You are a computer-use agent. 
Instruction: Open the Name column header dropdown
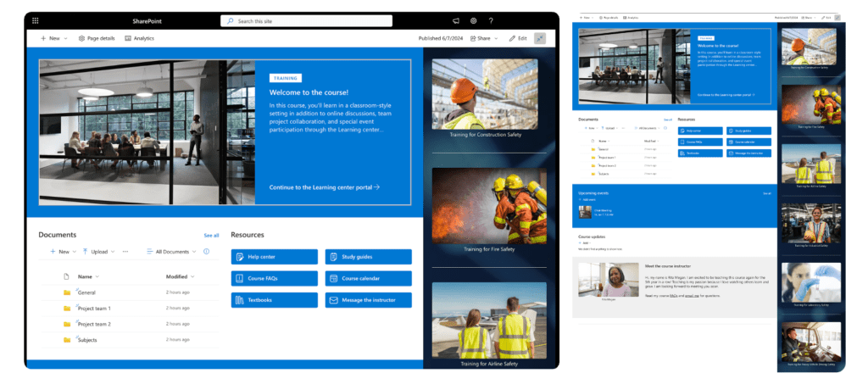click(97, 276)
